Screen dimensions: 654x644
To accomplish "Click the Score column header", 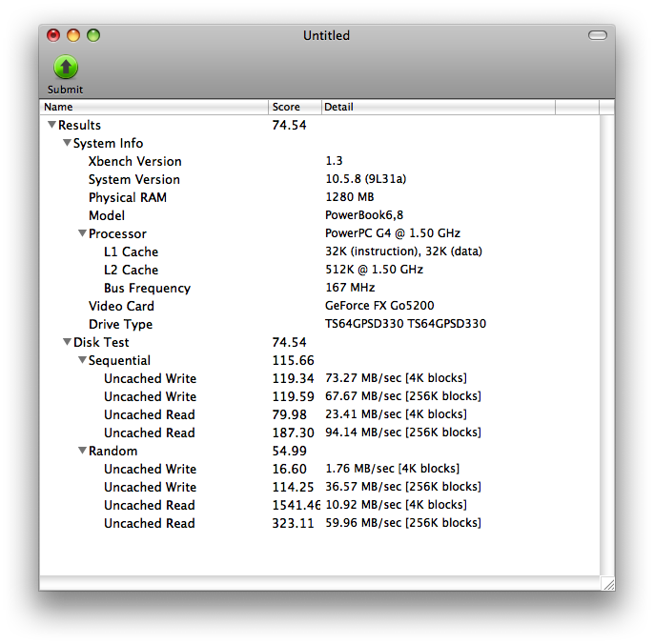I will click(x=295, y=107).
